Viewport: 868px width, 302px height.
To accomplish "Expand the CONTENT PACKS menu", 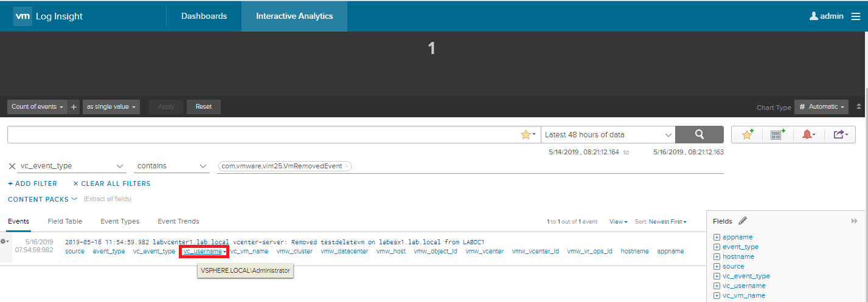I will pos(43,199).
